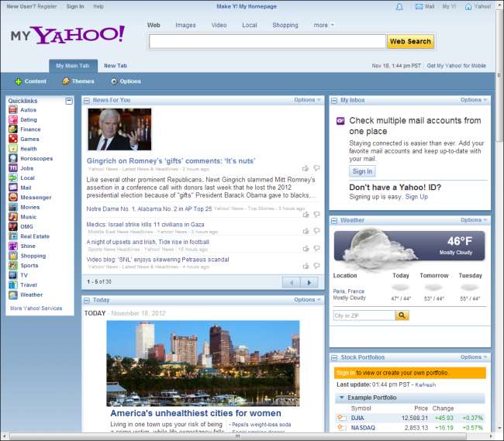Screen dimensions: 504x441
Task: Open the New Tab tab
Action: pos(116,66)
